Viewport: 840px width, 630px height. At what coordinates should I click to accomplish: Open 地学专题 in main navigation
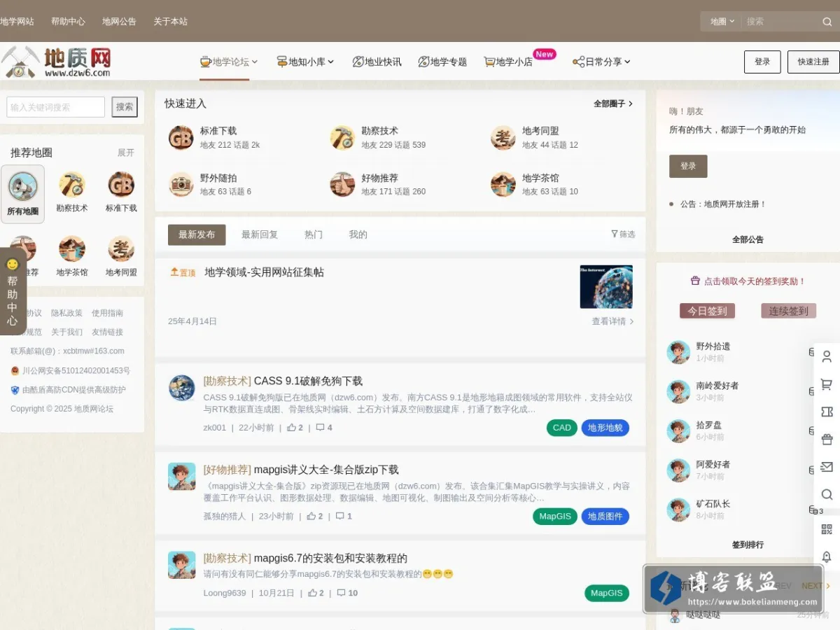(442, 62)
